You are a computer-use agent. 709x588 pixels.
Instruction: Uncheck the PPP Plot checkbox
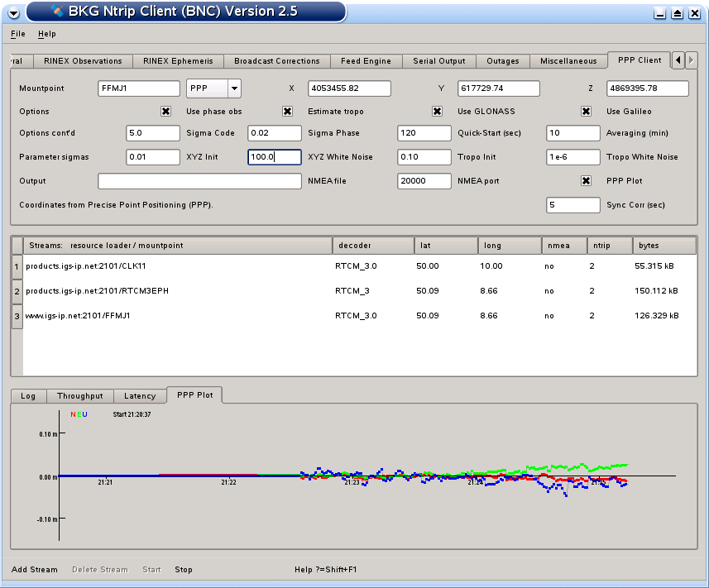tap(586, 181)
